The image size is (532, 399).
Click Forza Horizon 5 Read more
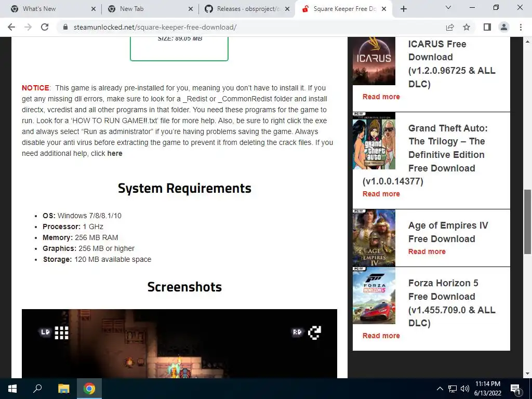click(x=381, y=336)
